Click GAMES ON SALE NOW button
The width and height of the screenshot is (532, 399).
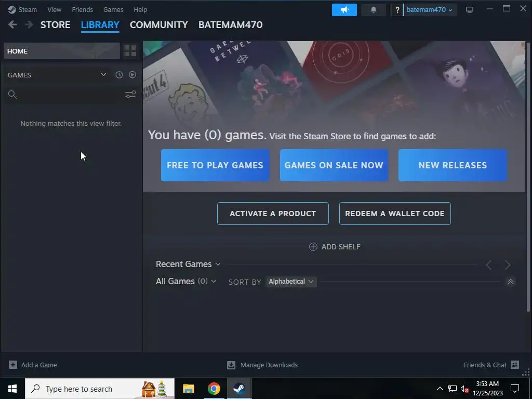(334, 165)
